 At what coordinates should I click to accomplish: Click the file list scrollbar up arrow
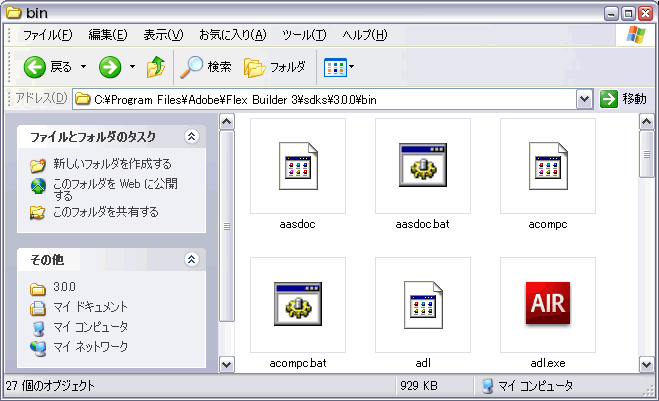tap(646, 122)
